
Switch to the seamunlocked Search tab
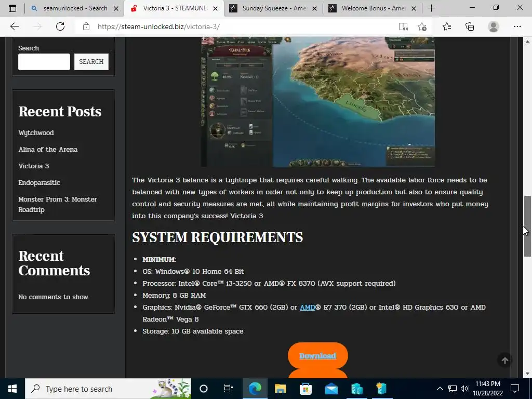point(75,8)
